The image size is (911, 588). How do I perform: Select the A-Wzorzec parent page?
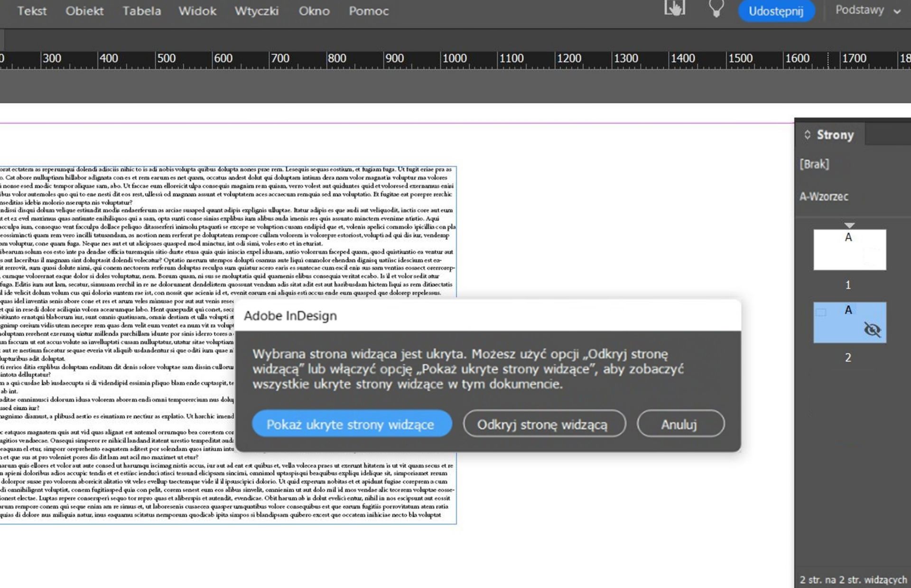click(x=824, y=196)
